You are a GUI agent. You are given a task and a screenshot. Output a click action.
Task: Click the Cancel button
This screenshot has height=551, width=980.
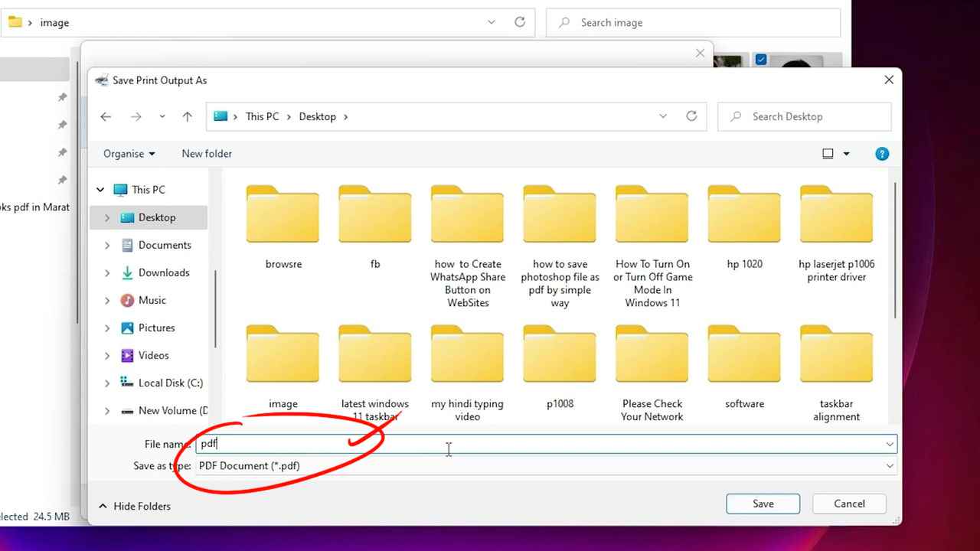(849, 504)
